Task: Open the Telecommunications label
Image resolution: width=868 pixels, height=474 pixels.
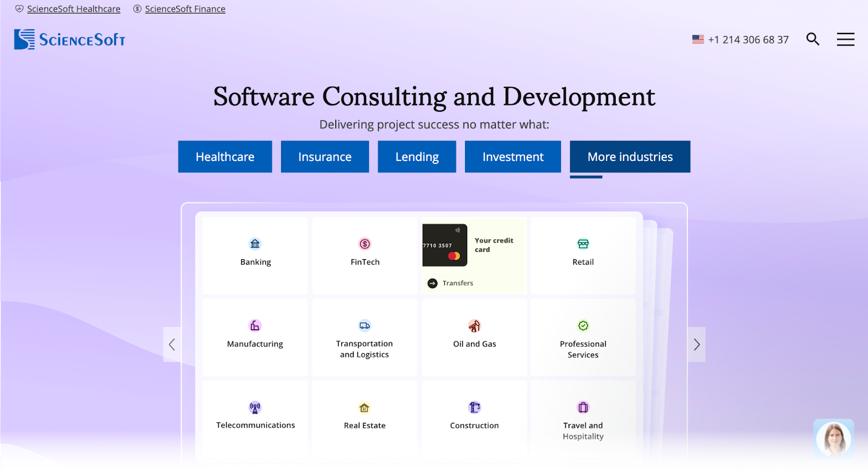Action: (x=256, y=425)
